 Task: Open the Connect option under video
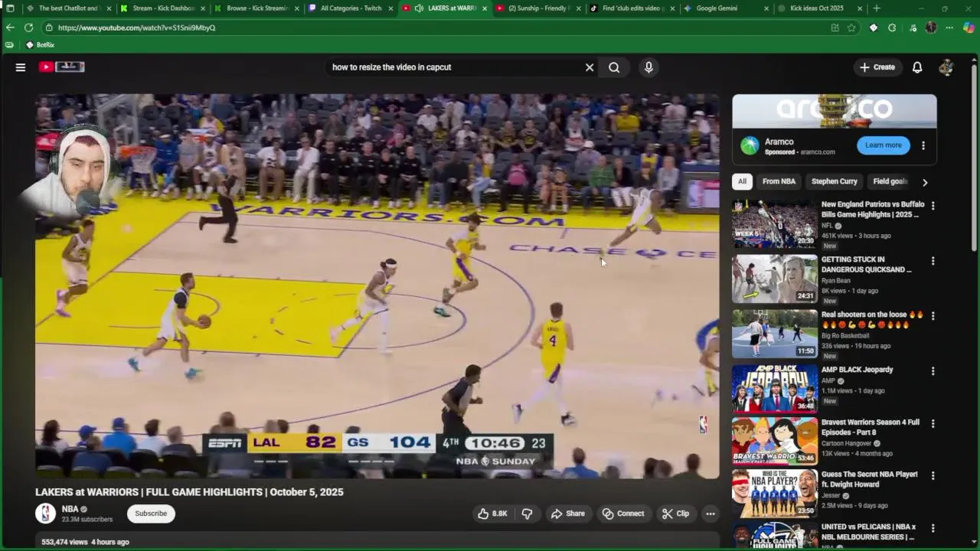pyautogui.click(x=623, y=514)
